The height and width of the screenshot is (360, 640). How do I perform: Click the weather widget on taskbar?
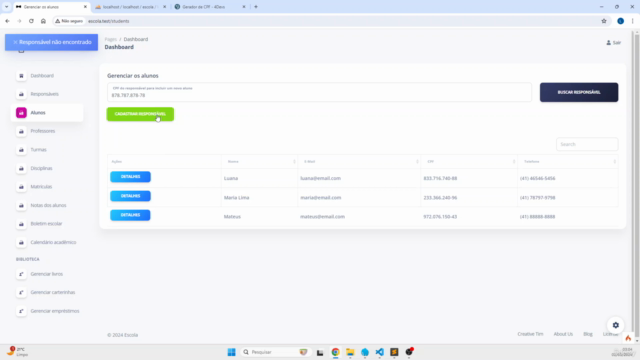coord(17,352)
